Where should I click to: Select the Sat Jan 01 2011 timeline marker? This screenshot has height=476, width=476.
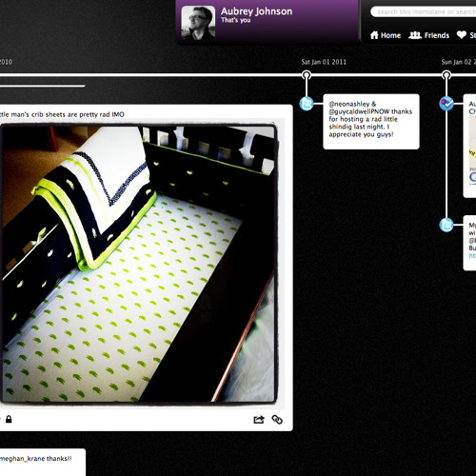point(307,75)
